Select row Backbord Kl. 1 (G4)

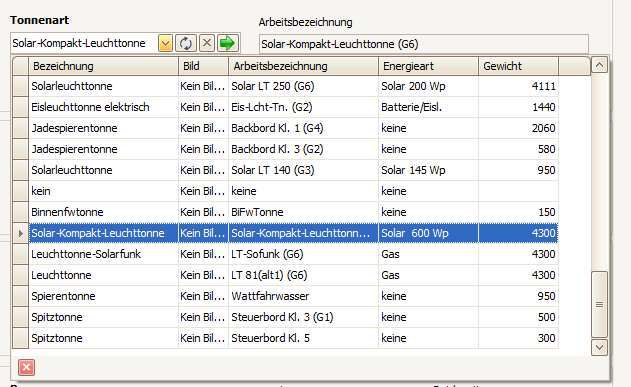[285, 128]
